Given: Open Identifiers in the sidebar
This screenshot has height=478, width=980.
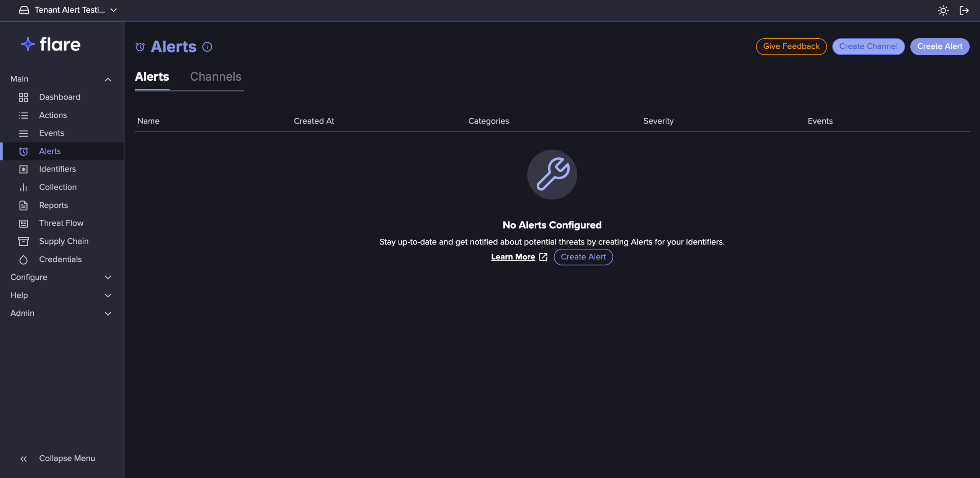Looking at the screenshot, I should click(57, 169).
